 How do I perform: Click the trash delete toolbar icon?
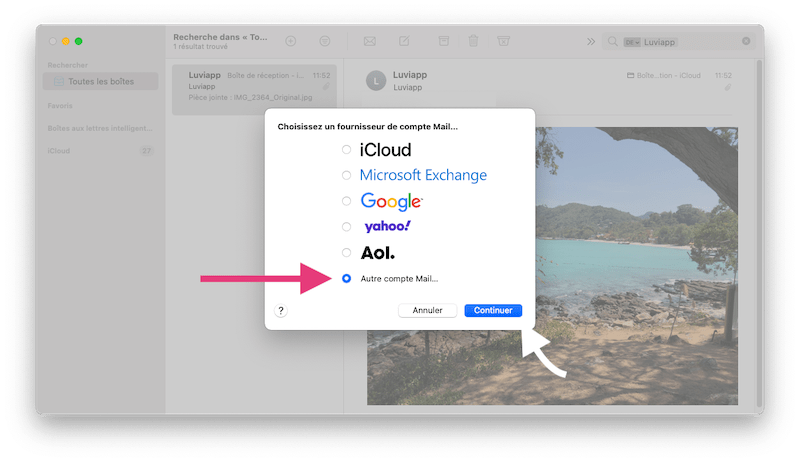click(x=473, y=41)
